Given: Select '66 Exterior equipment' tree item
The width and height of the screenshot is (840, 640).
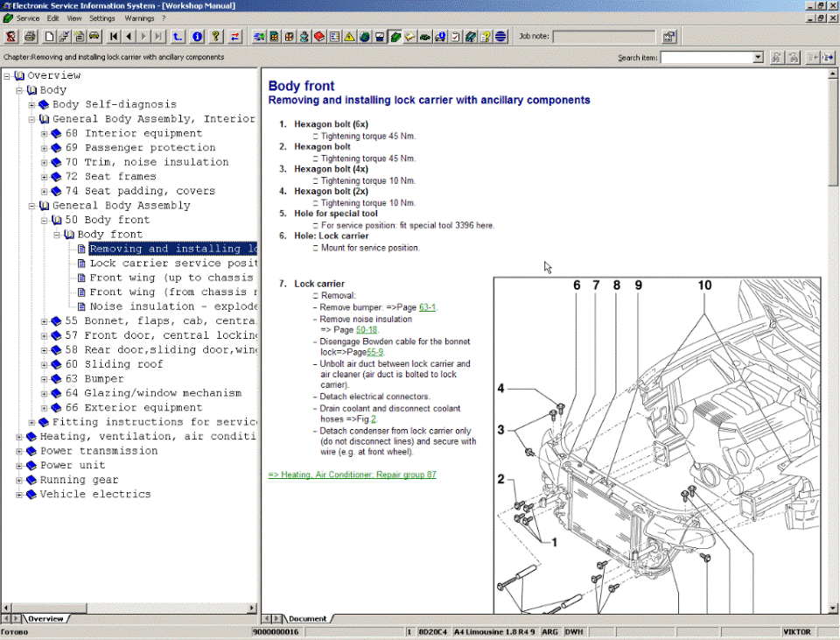Looking at the screenshot, I should tap(134, 407).
